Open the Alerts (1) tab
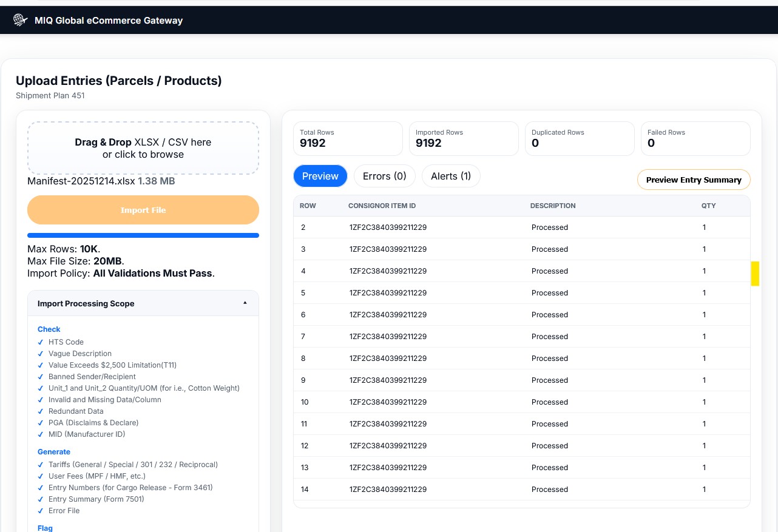 tap(451, 176)
